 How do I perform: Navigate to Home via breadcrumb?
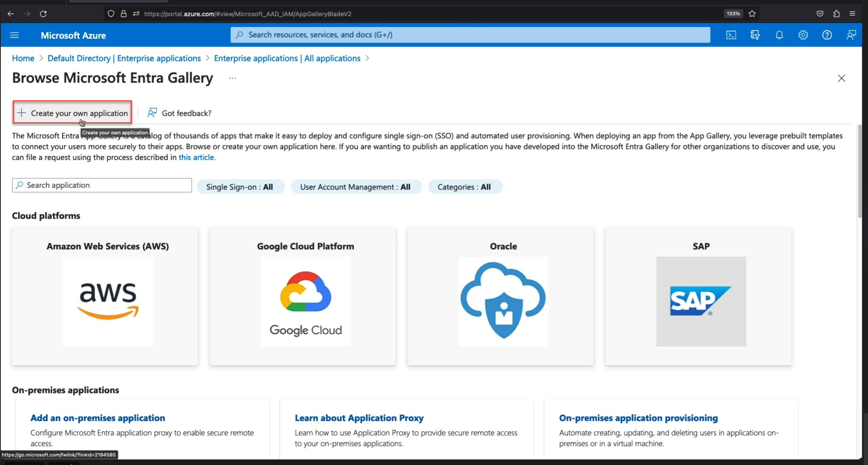(23, 58)
